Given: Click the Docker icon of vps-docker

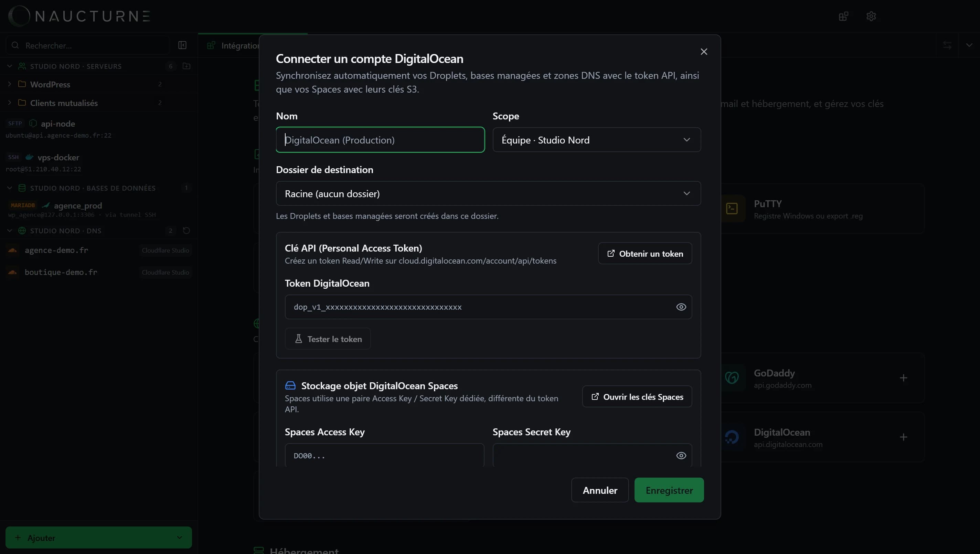Looking at the screenshot, I should 29,157.
